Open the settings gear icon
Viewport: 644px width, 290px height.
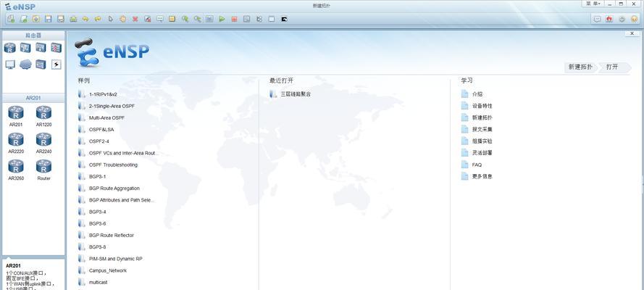(x=622, y=19)
